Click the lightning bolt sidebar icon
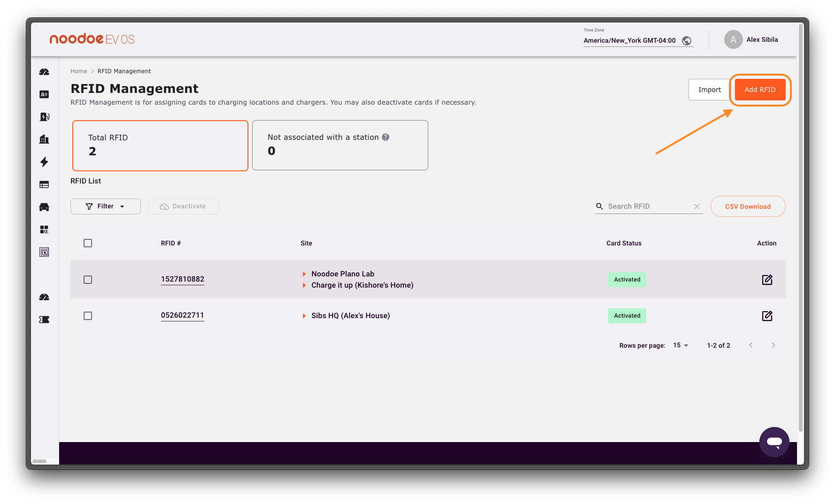Viewport: 835px width, 504px height. [x=44, y=162]
